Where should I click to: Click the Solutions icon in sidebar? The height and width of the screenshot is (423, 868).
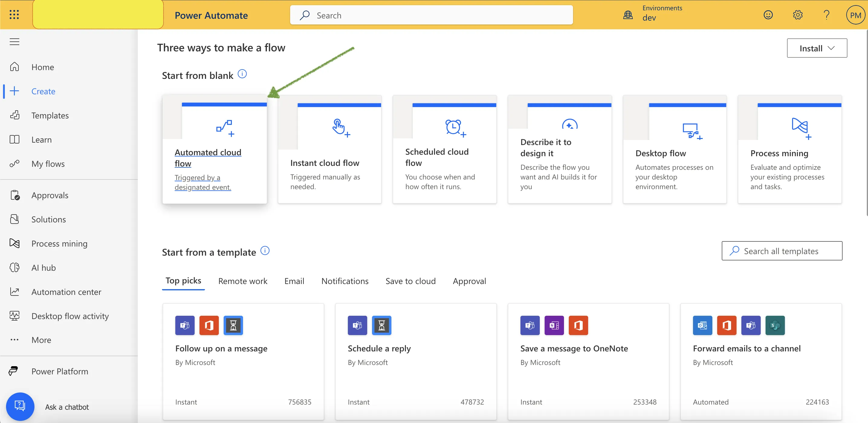tap(15, 219)
